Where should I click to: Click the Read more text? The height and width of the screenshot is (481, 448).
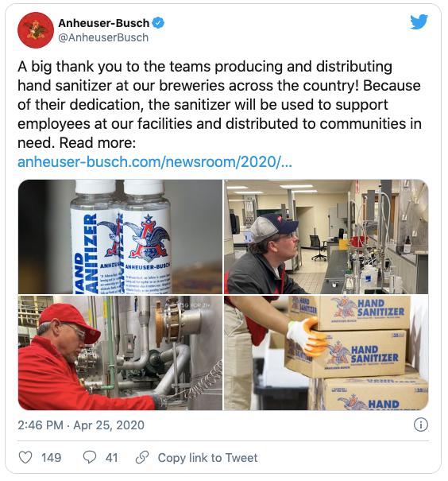(98, 142)
